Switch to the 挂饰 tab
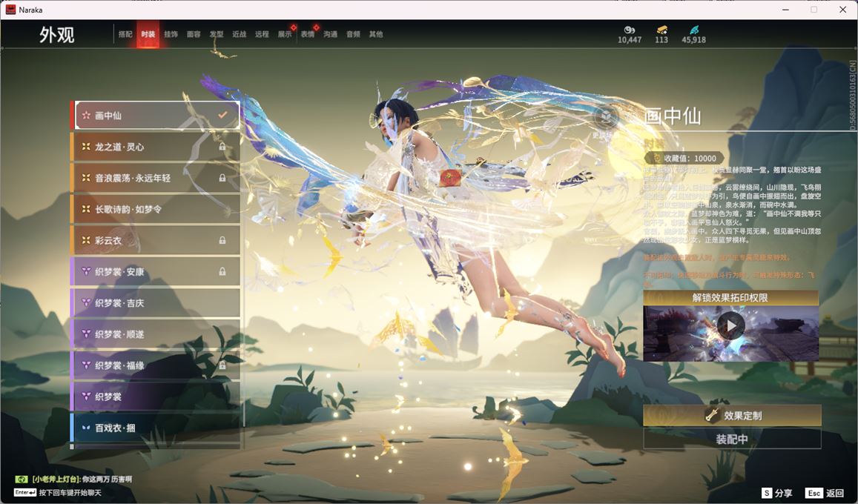 171,34
